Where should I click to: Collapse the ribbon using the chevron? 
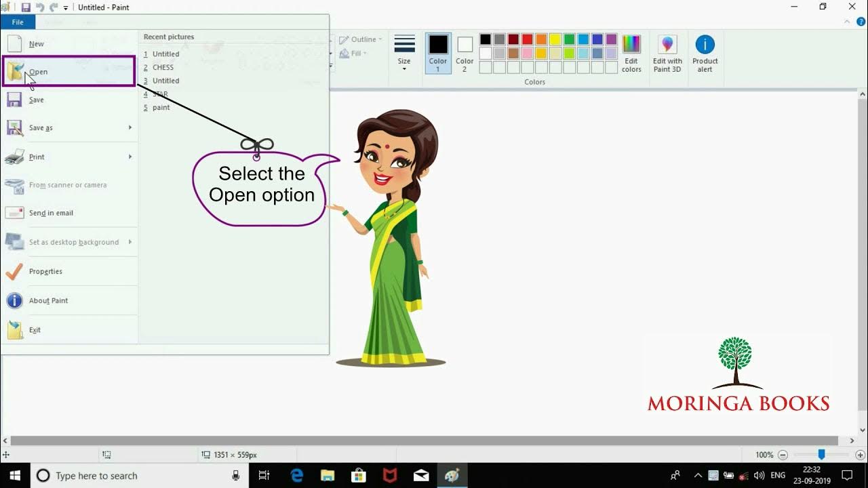pyautogui.click(x=847, y=22)
